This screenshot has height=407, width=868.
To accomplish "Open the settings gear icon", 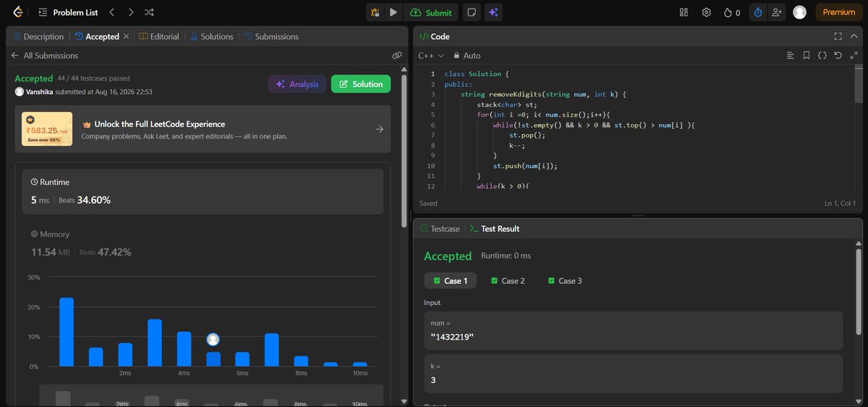I will (707, 12).
